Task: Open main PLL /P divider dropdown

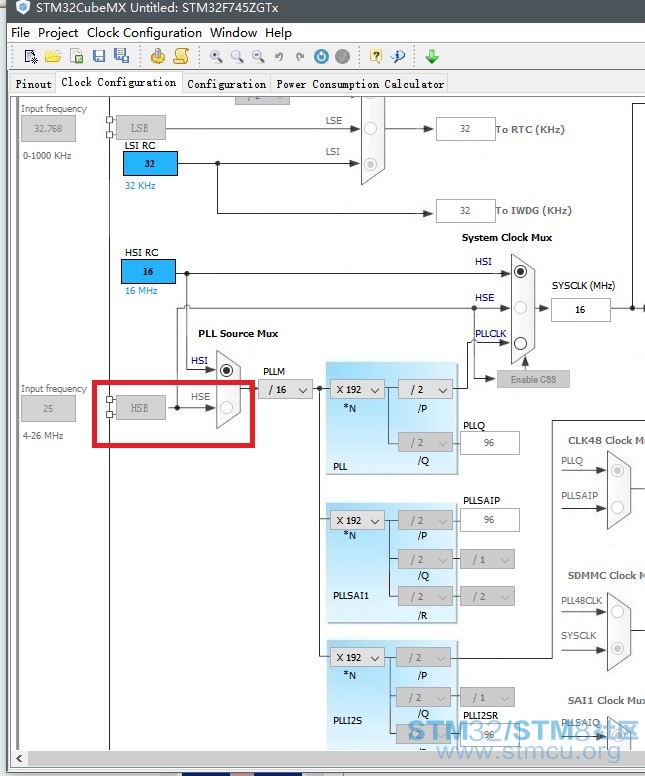Action: point(426,389)
